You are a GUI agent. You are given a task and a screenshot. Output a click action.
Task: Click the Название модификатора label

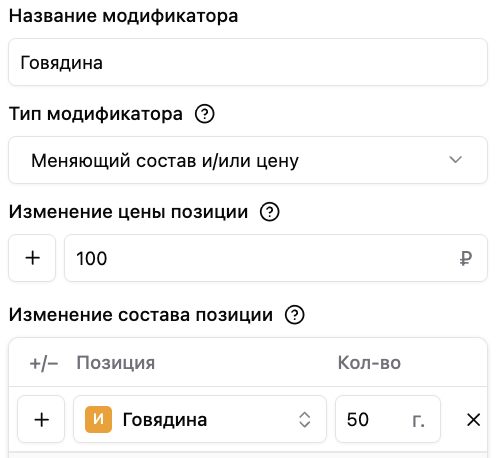tap(123, 16)
